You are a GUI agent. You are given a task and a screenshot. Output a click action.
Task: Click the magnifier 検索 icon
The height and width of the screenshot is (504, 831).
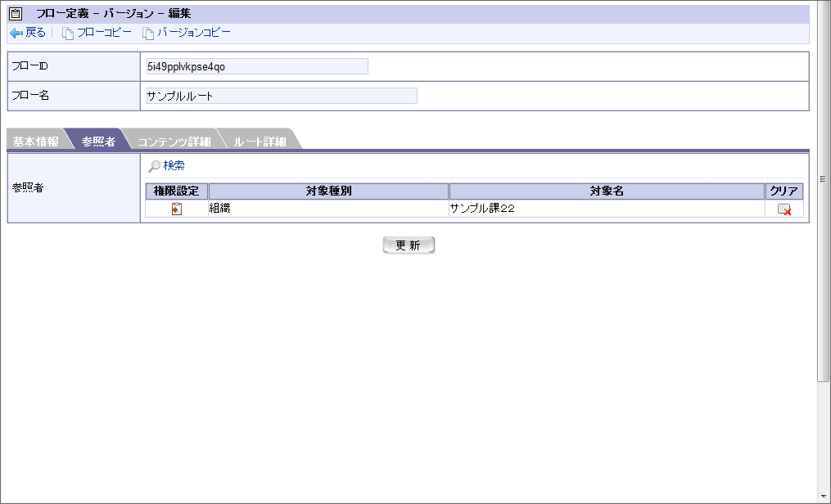(154, 166)
